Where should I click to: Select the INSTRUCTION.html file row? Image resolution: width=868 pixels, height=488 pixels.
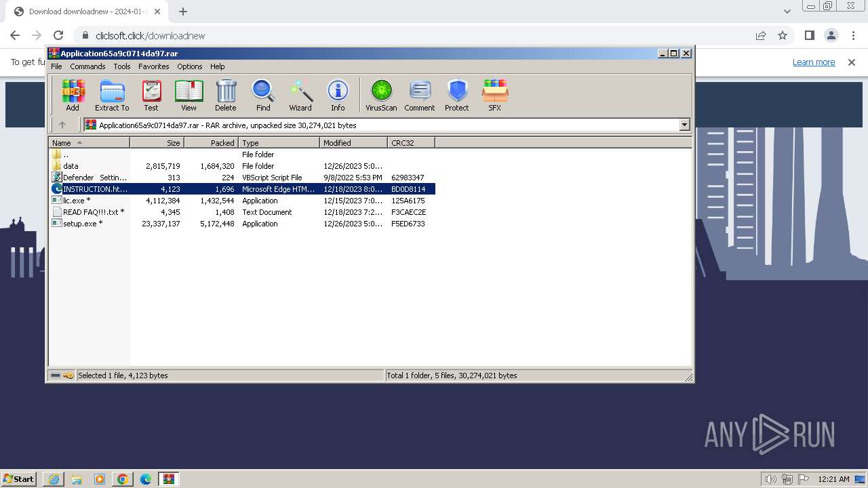tap(242, 189)
